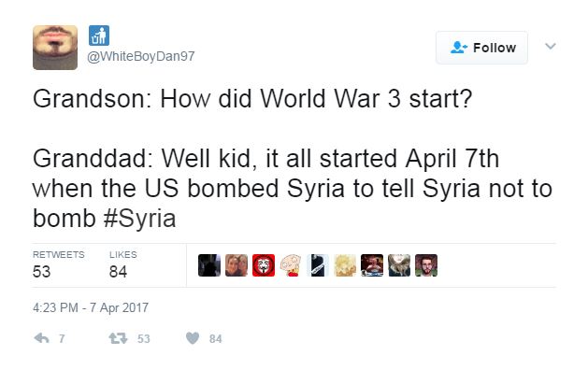Open the @WhiteBoyDan97 profile handle link
This screenshot has width=588, height=370.
click(x=141, y=56)
